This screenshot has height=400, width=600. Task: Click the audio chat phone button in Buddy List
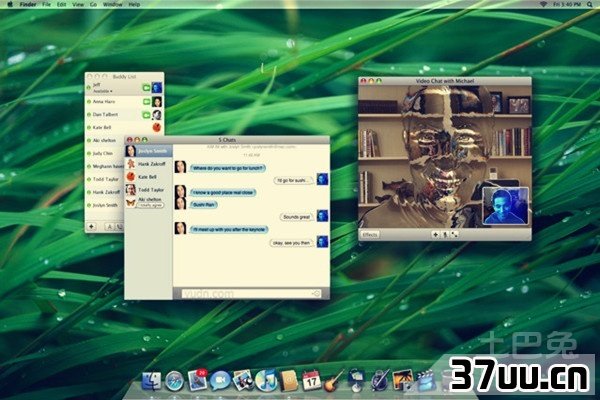[x=119, y=227]
